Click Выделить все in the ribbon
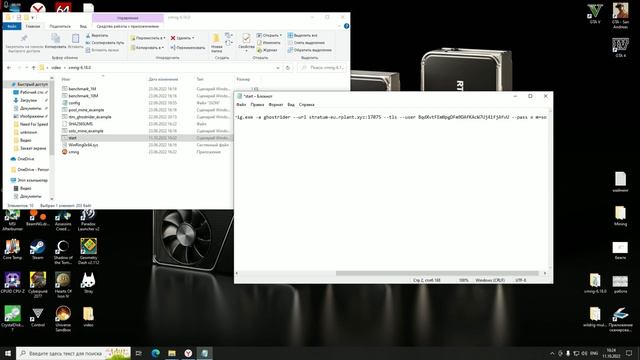640x360 pixels. coord(302,36)
